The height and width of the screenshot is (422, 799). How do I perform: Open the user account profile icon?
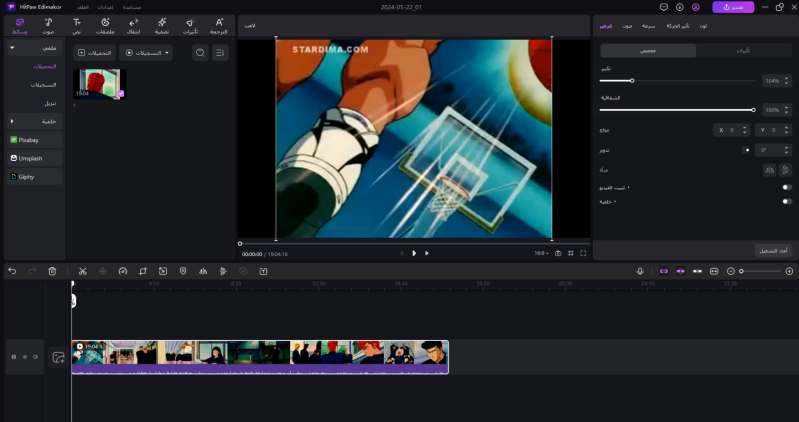click(696, 7)
